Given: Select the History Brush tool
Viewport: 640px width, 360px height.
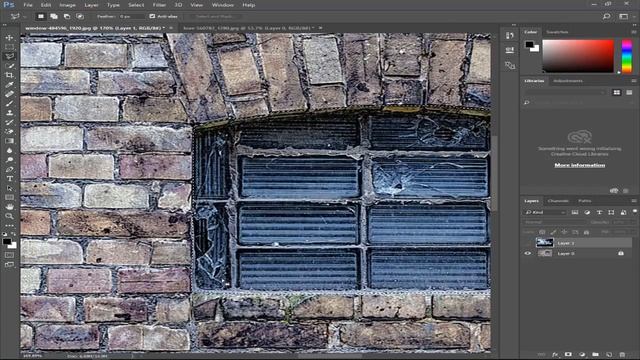Looking at the screenshot, I should pos(9,122).
